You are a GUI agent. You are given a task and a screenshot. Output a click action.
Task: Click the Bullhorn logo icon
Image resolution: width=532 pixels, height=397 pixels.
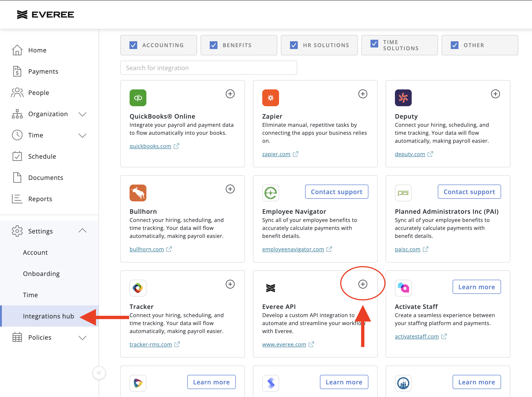click(x=138, y=193)
